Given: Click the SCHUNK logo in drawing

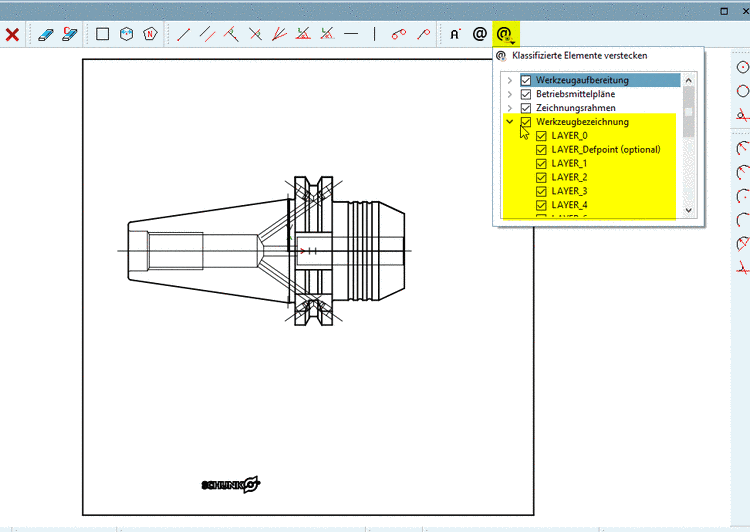Looking at the screenshot, I should pos(230,485).
